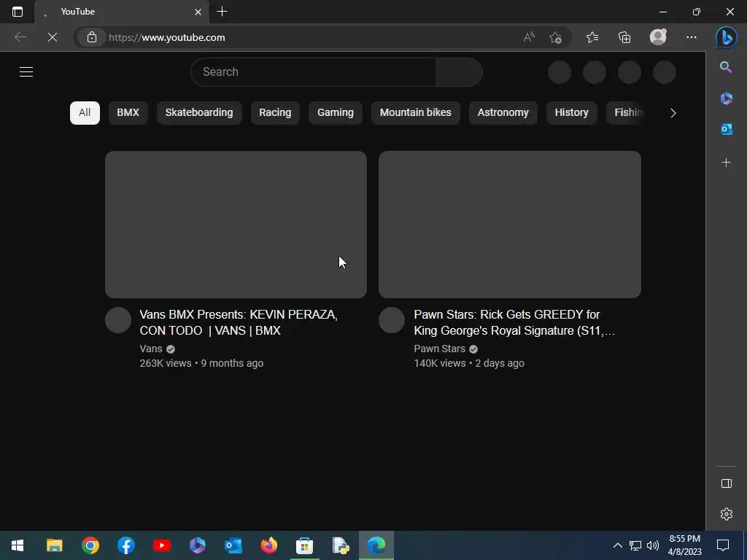Viewport: 747px width, 560px height.
Task: Open the Outlook taskbar app
Action: tap(233, 545)
